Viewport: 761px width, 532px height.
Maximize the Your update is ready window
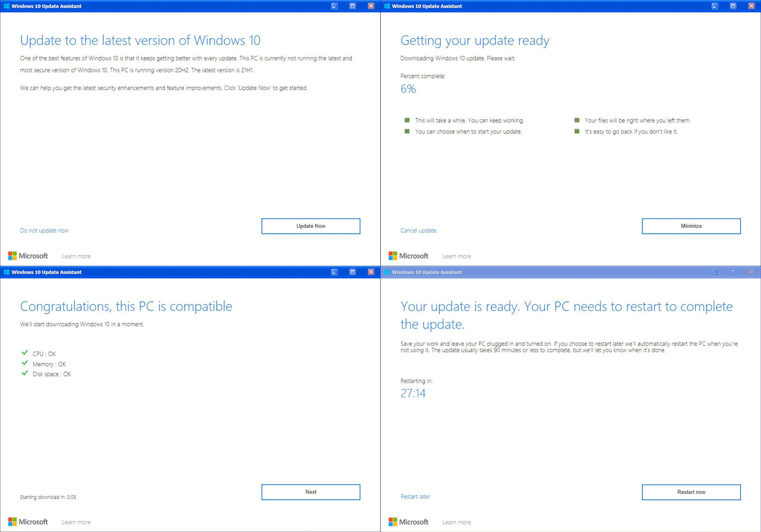pyautogui.click(x=733, y=272)
